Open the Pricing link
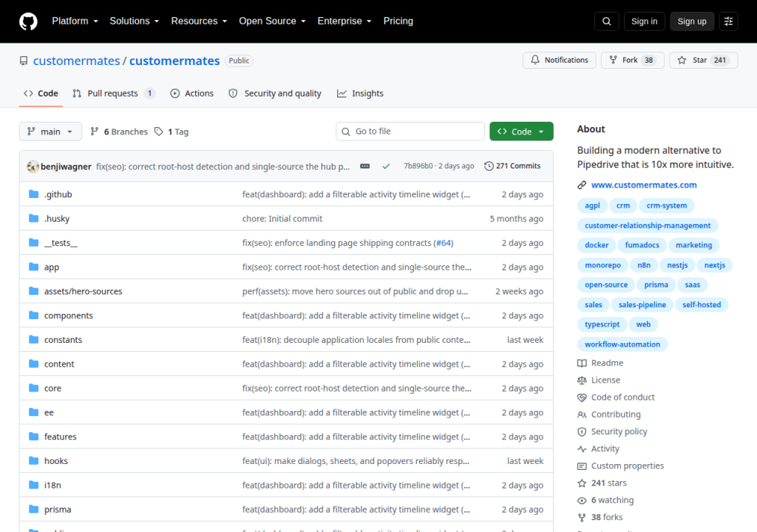757x532 pixels. click(398, 21)
